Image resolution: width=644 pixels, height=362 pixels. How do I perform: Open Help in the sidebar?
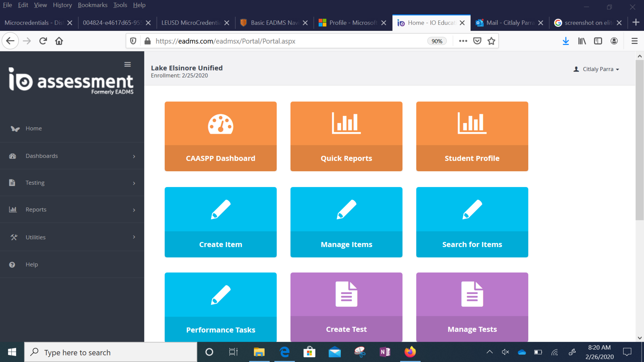31,265
